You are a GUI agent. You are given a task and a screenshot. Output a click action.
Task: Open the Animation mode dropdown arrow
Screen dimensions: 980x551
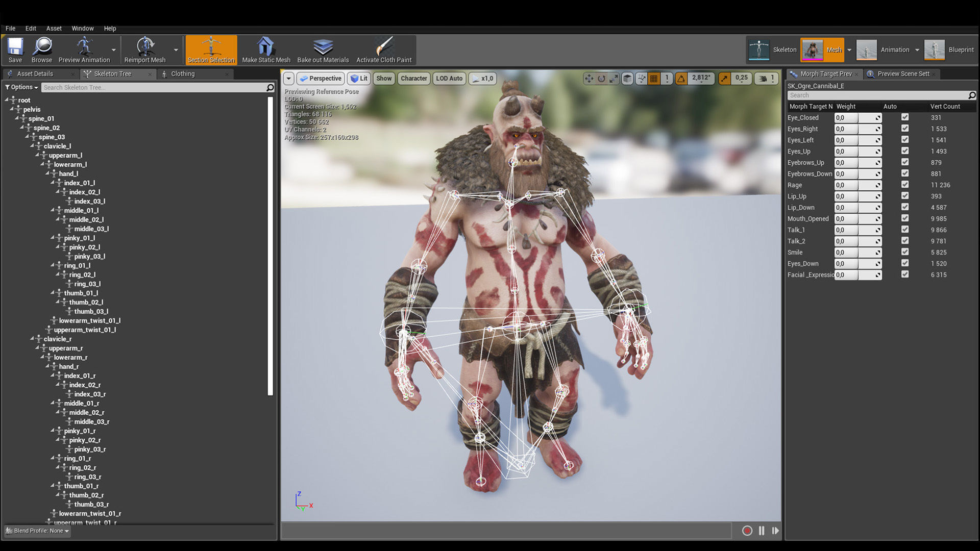pyautogui.click(x=917, y=50)
